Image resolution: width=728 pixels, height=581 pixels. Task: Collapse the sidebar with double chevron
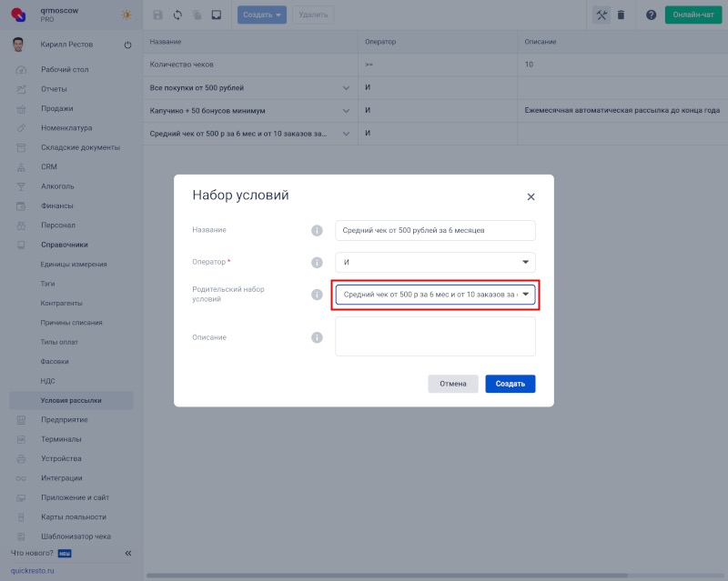128,553
